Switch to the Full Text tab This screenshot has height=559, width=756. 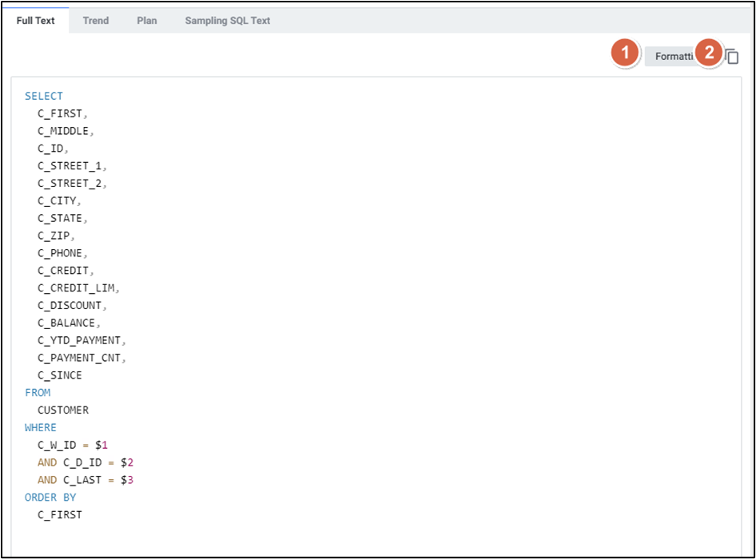point(35,21)
